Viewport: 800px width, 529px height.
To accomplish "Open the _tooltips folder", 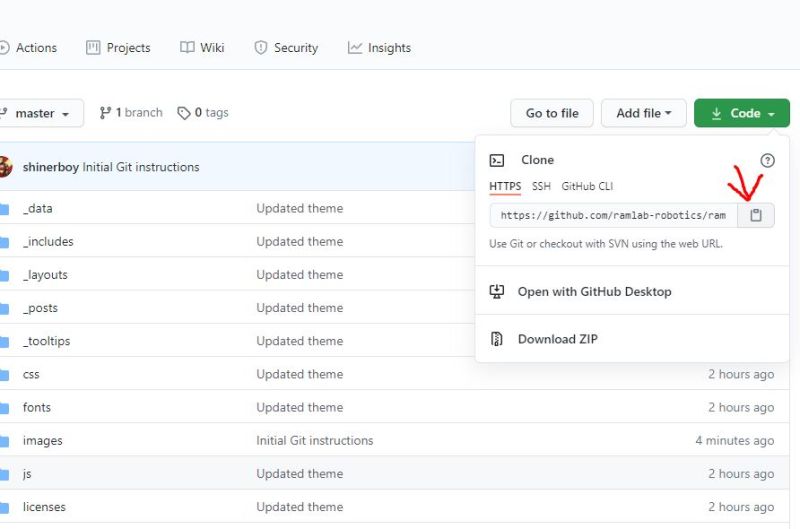I will [x=46, y=341].
